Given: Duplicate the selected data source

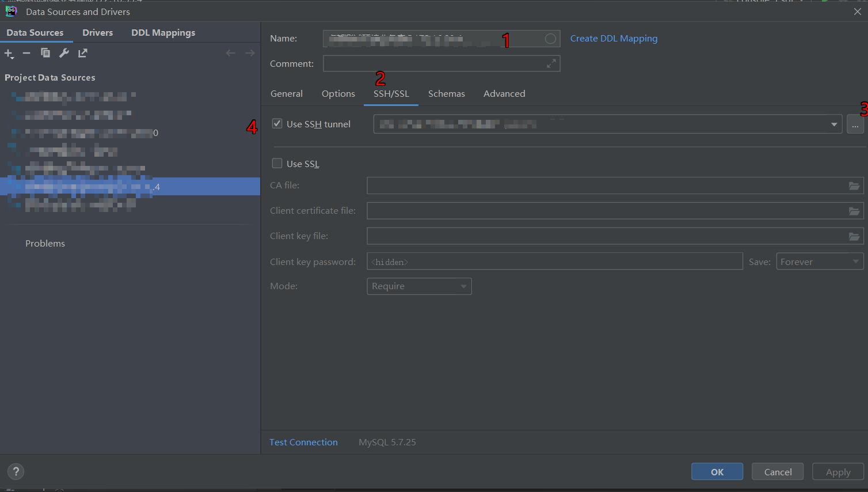Looking at the screenshot, I should (x=45, y=53).
